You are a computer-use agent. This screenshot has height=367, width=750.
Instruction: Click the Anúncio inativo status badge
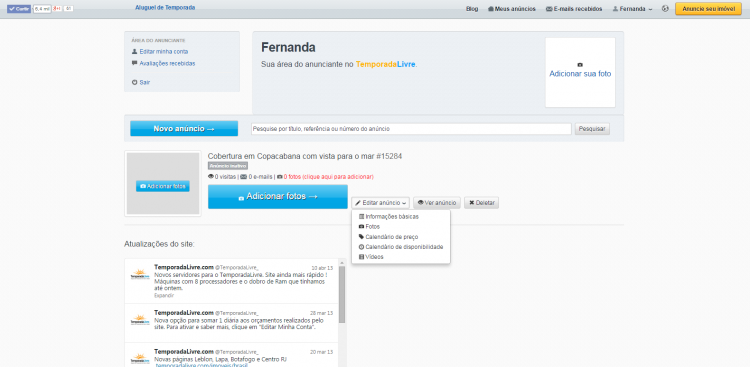(228, 166)
